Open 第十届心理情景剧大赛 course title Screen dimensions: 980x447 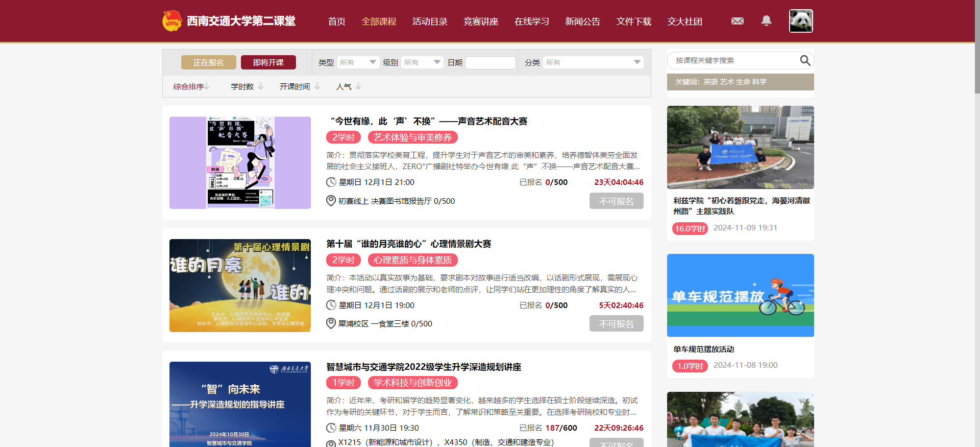[409, 244]
